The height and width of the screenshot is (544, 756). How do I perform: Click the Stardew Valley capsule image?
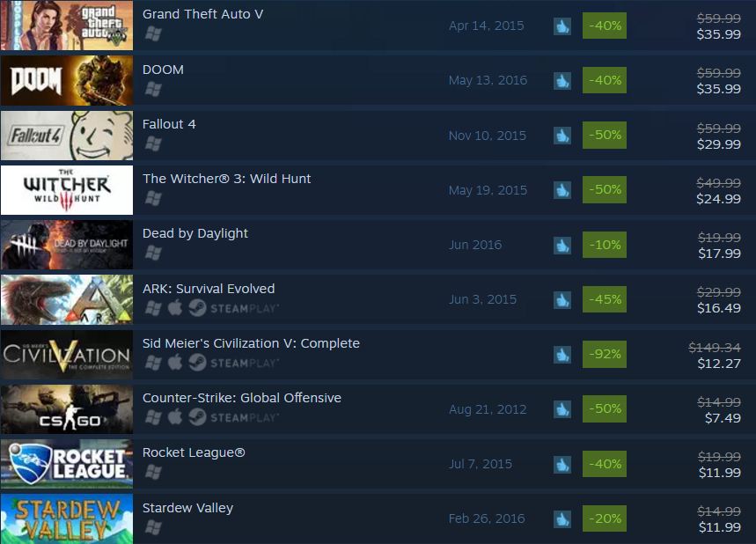[67, 518]
